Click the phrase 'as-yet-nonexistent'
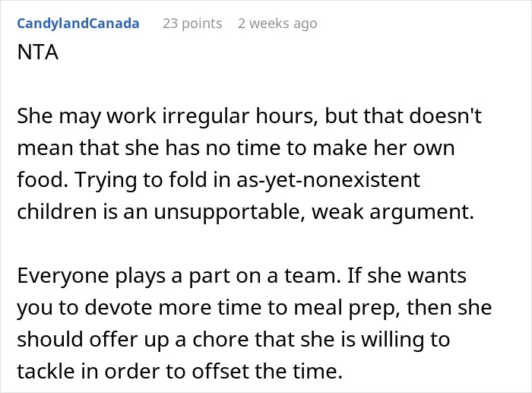 pyautogui.click(x=328, y=179)
